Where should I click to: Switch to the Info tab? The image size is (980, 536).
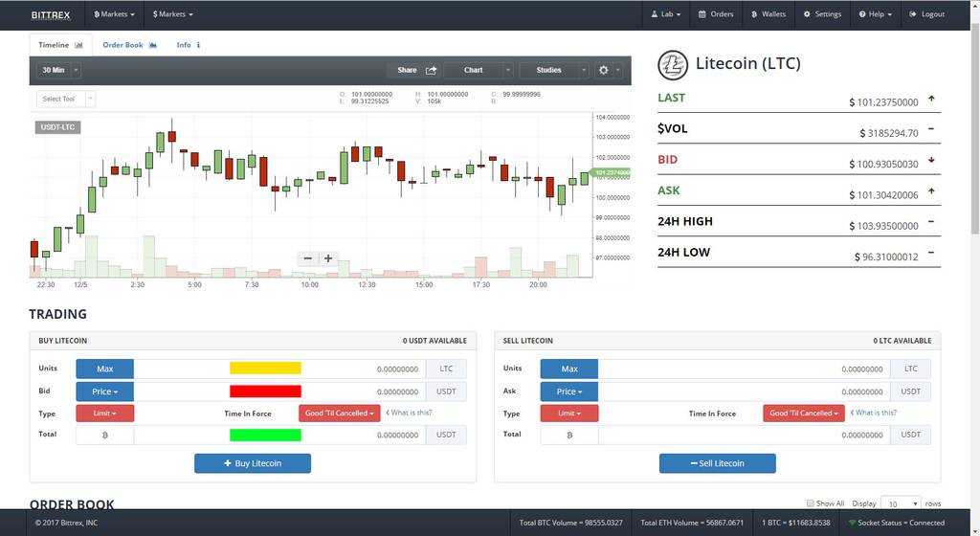[189, 45]
